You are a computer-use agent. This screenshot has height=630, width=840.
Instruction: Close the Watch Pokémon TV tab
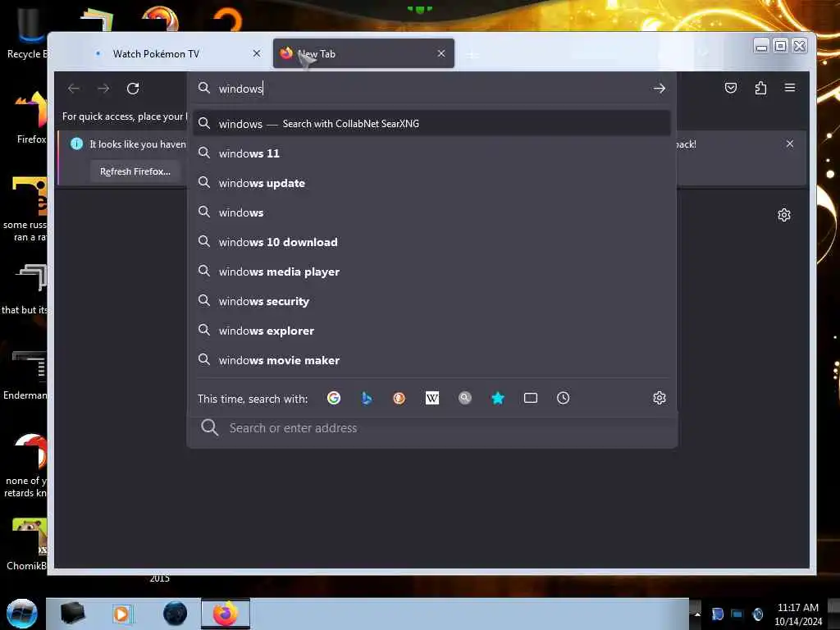pos(257,53)
